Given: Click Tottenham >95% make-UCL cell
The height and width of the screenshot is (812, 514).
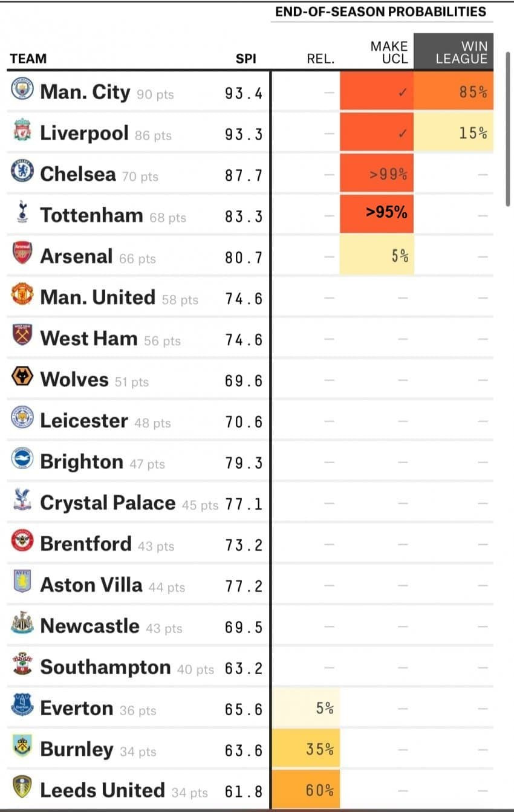Looking at the screenshot, I should [377, 213].
